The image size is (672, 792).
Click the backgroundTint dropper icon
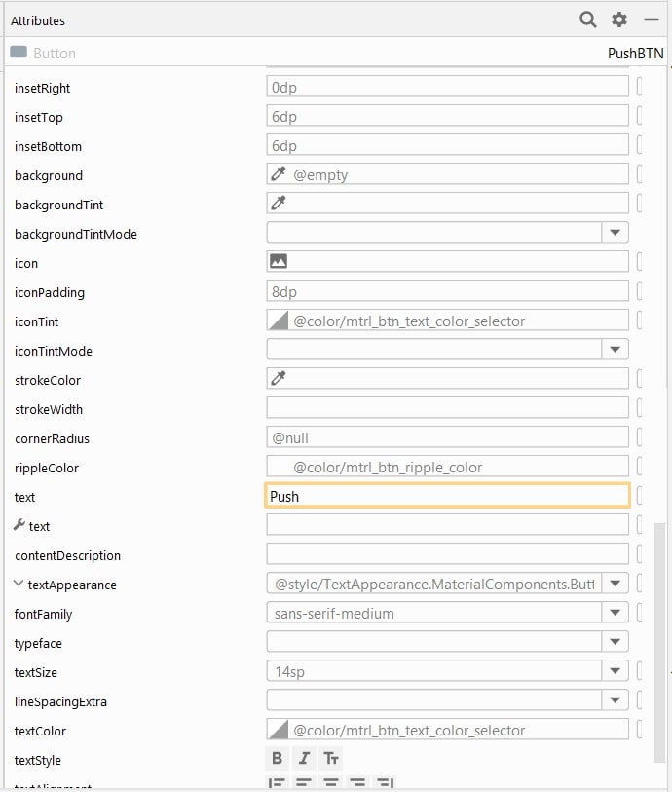click(278, 202)
